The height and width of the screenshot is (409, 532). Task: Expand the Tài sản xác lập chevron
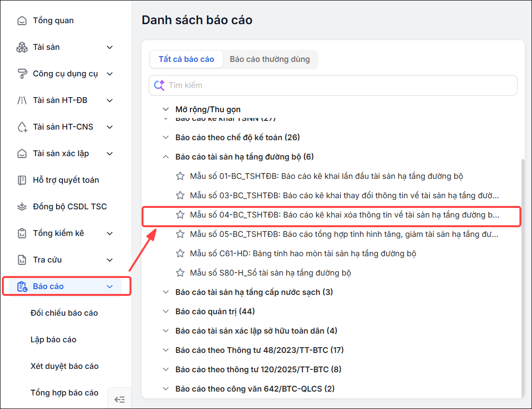click(x=110, y=153)
